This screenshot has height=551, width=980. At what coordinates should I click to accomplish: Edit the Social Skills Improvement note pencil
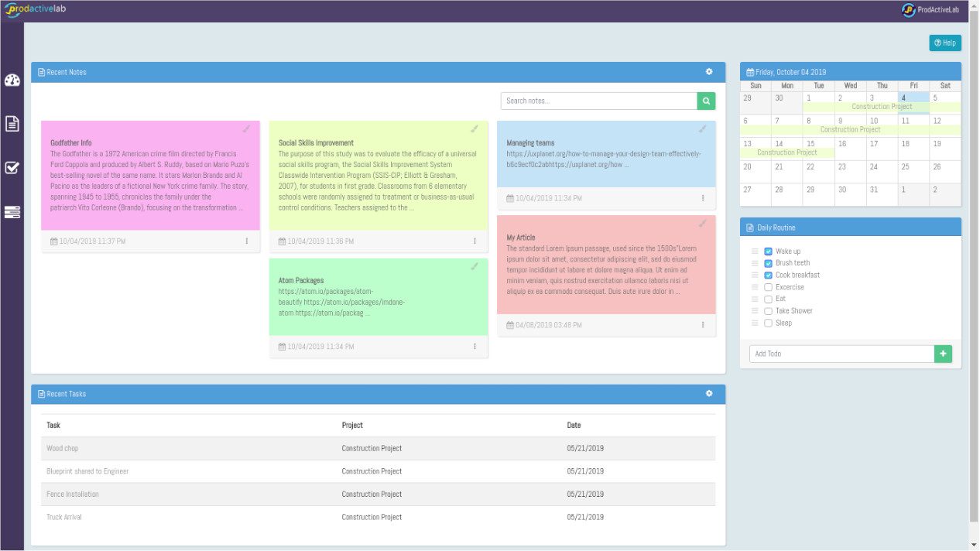click(475, 128)
